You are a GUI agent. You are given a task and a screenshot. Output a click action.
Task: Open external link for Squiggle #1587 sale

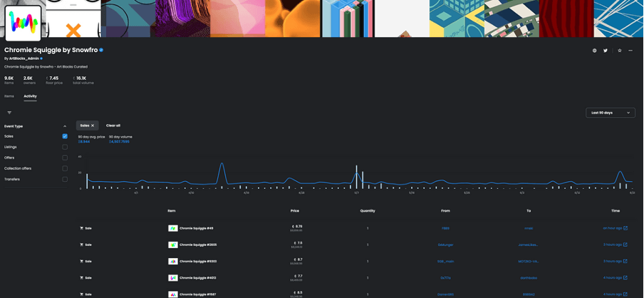click(625, 294)
